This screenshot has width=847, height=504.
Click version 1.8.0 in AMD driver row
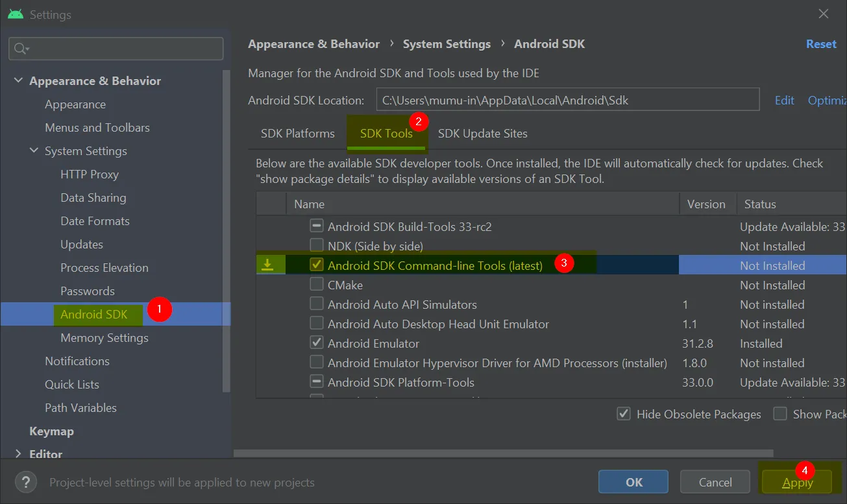pos(695,363)
